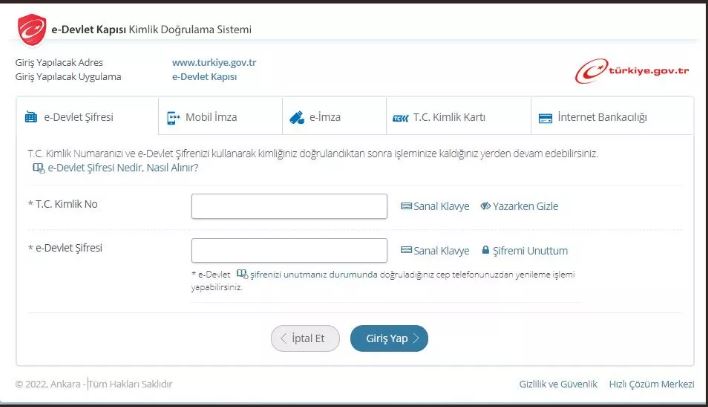Toggle Yazarken Gizle to hide typing

pos(518,206)
